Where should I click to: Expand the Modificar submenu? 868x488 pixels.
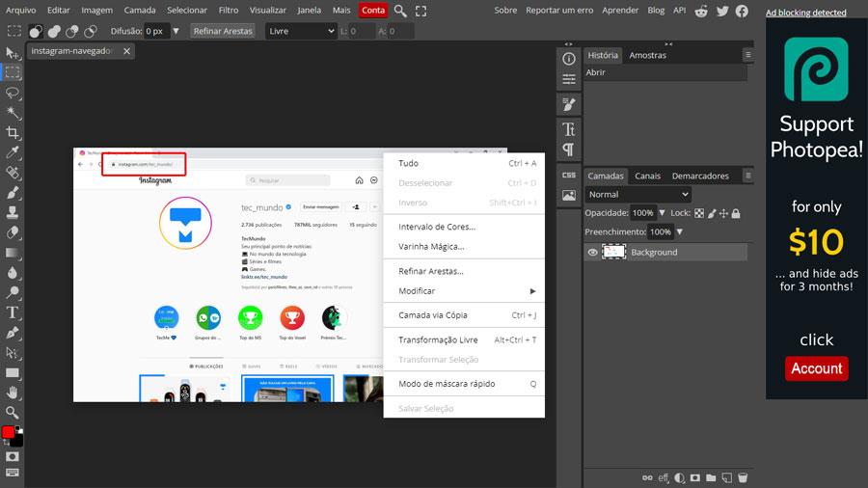click(x=464, y=291)
